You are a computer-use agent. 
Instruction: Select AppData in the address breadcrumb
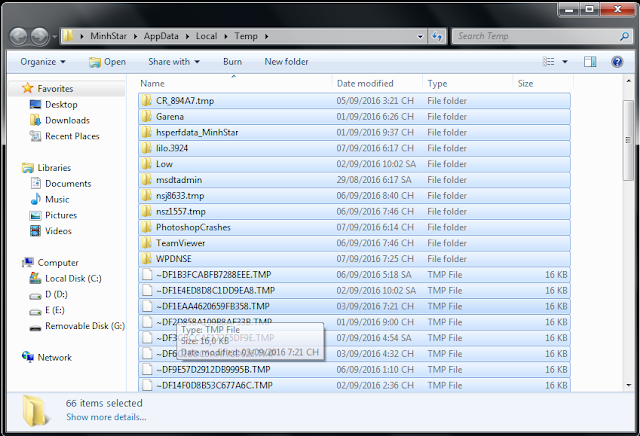[161, 36]
